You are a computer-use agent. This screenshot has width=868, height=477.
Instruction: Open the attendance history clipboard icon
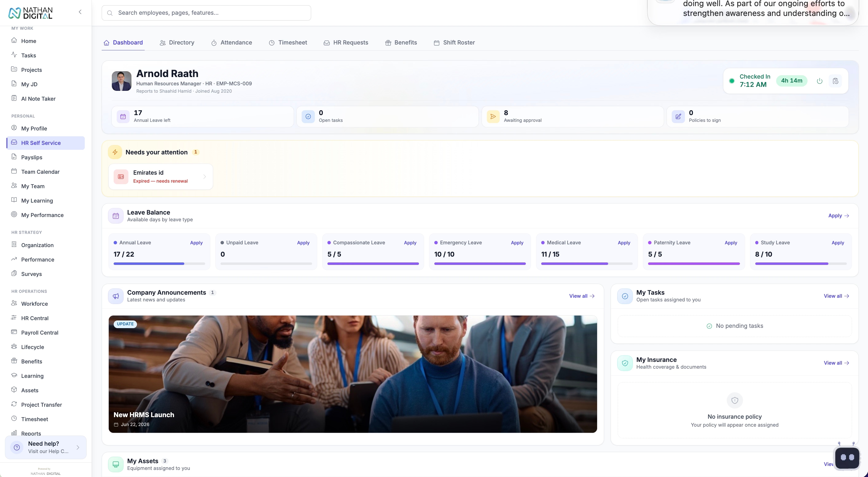coord(835,81)
